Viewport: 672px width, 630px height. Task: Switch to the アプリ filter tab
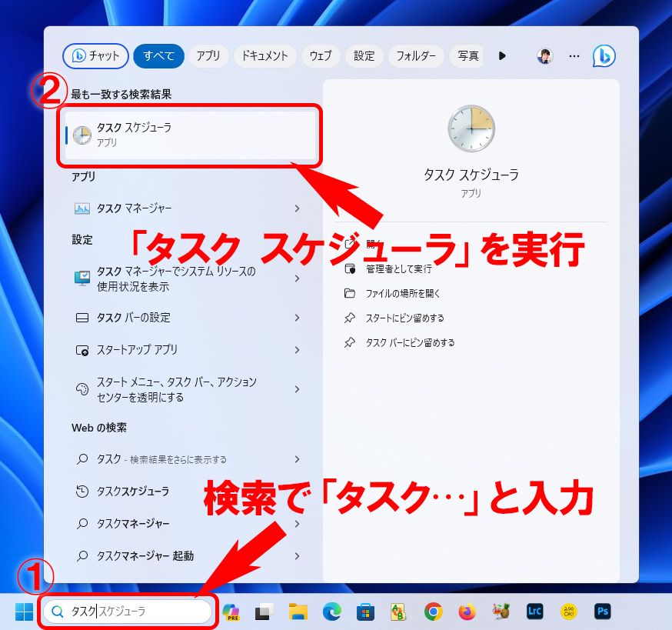[x=208, y=55]
